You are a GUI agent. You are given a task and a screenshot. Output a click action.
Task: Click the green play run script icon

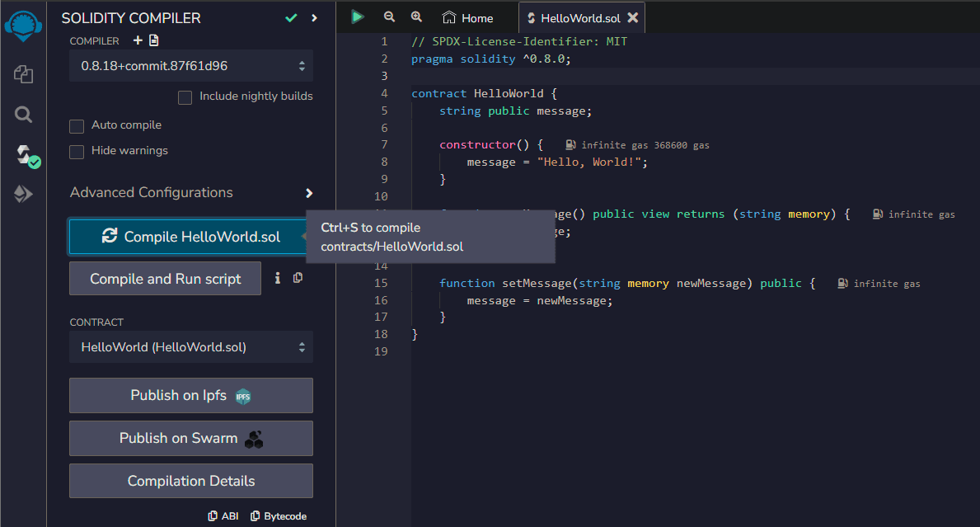pos(358,16)
